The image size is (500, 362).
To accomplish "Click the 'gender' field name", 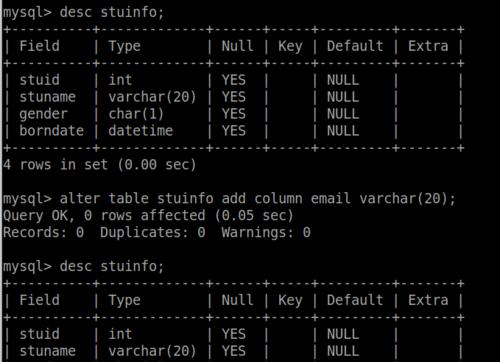I will pos(43,114).
